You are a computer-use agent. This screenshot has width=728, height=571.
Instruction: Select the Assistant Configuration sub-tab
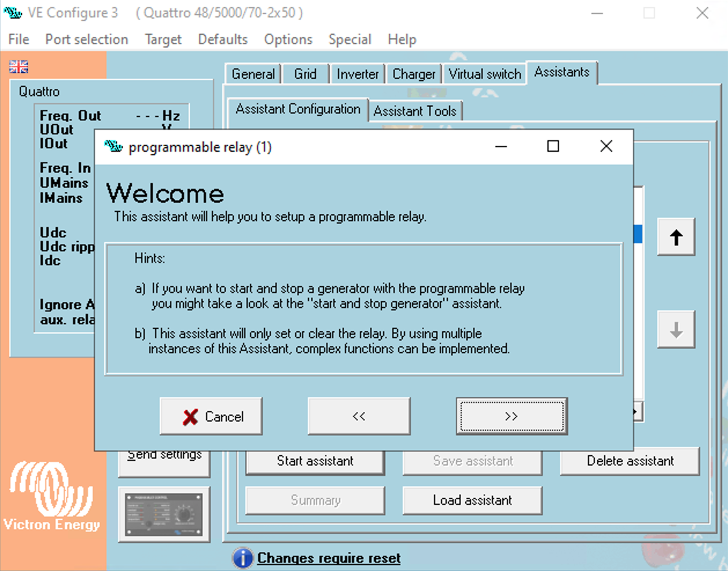pyautogui.click(x=298, y=109)
